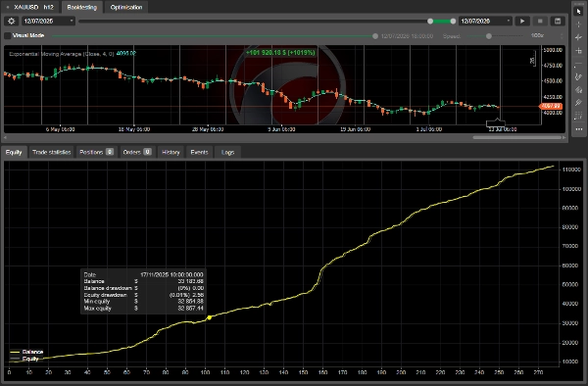The image size is (588, 386).
Task: Click the Speed slider handle
Action: (489, 36)
